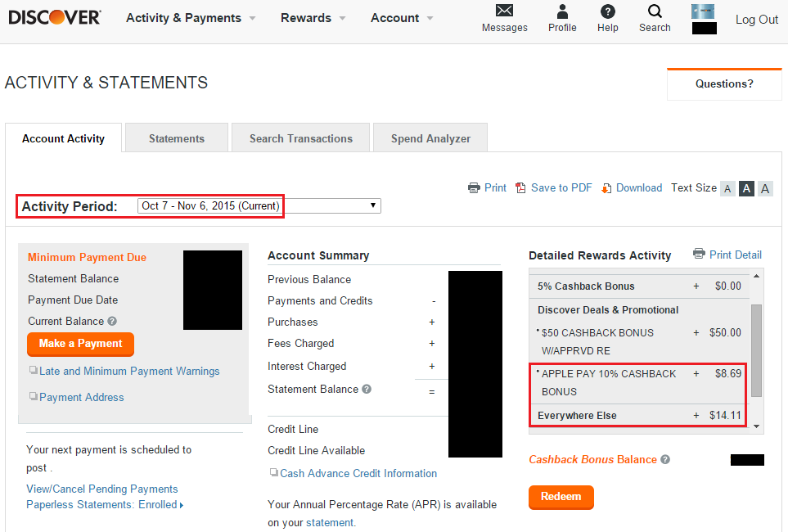Click the PDF icon beside Save to PDF
The height and width of the screenshot is (532, 788).
point(520,188)
